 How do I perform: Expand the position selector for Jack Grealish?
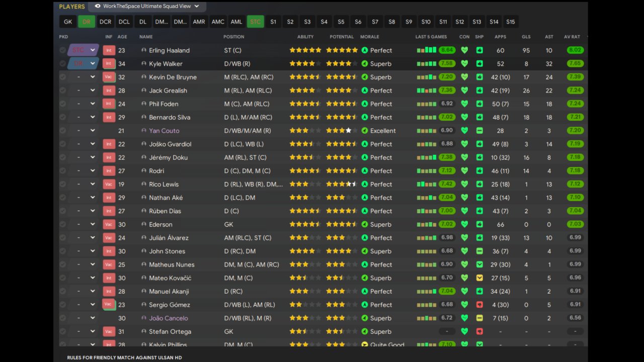93,90
